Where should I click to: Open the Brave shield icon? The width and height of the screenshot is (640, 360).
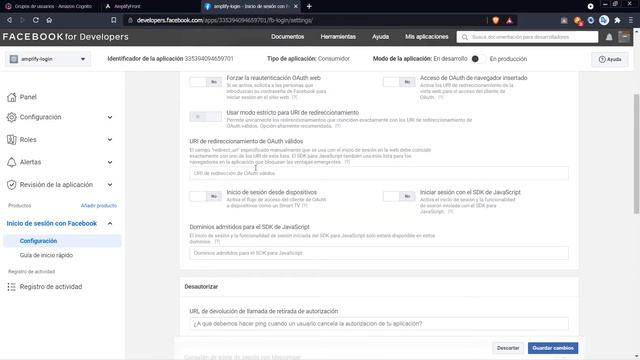pos(496,20)
